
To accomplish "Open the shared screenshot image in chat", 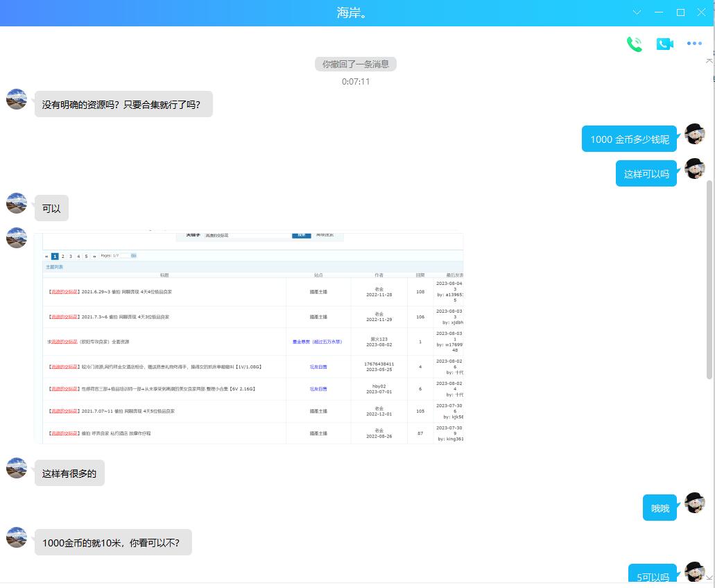I will point(248,338).
